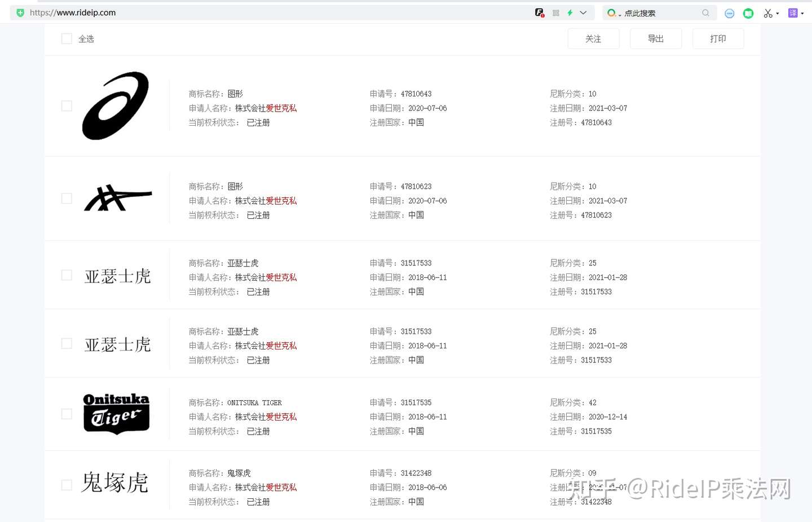Click trademark name 鬼塚虎 text
Viewport: 812px width, 522px height.
239,474
